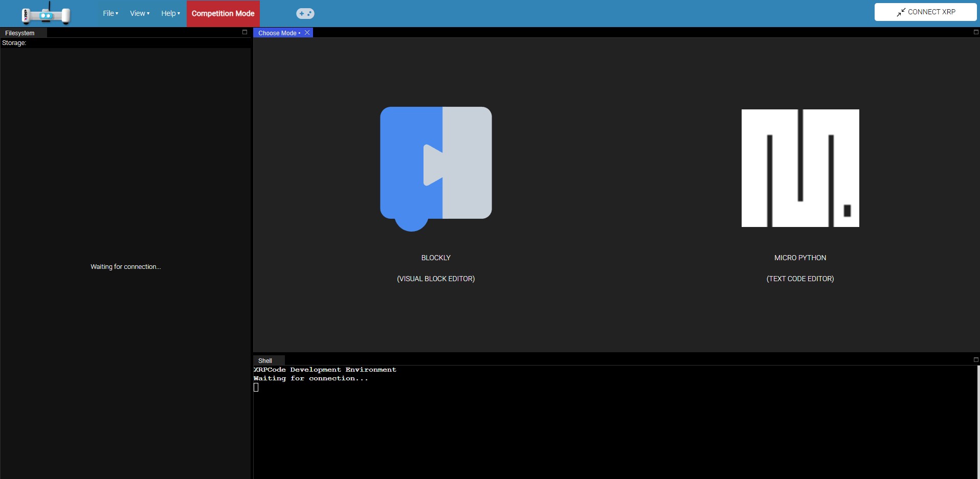This screenshot has height=479, width=980.
Task: Open the Help menu
Action: click(171, 13)
